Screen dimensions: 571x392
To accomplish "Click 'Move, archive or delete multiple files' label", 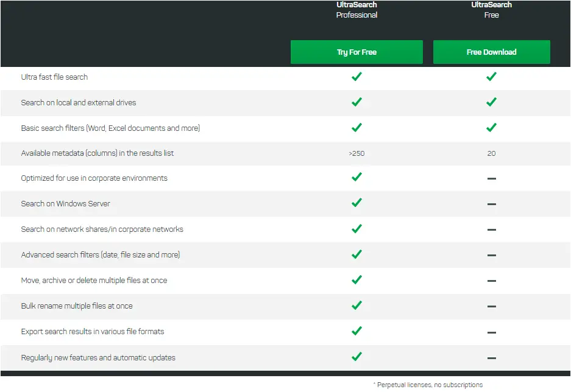I will 94,281.
